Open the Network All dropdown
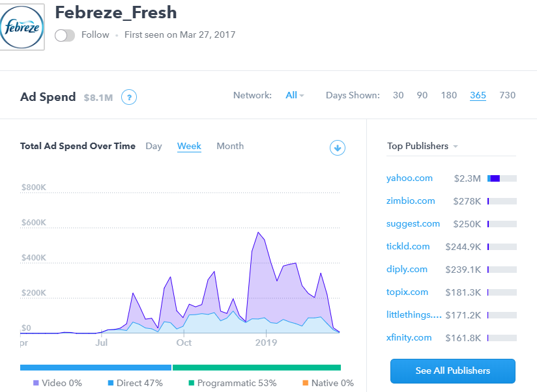The height and width of the screenshot is (392, 537). coord(295,96)
